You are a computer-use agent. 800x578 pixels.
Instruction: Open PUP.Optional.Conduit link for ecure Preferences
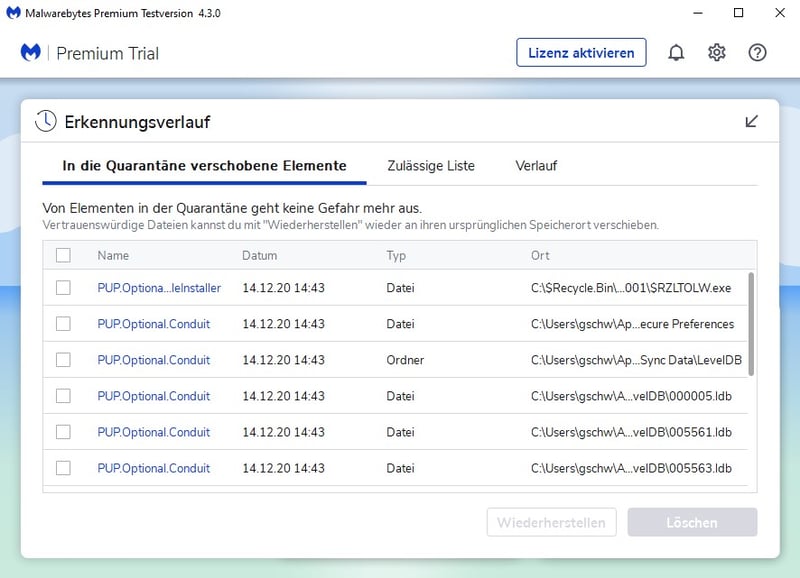pyautogui.click(x=154, y=324)
